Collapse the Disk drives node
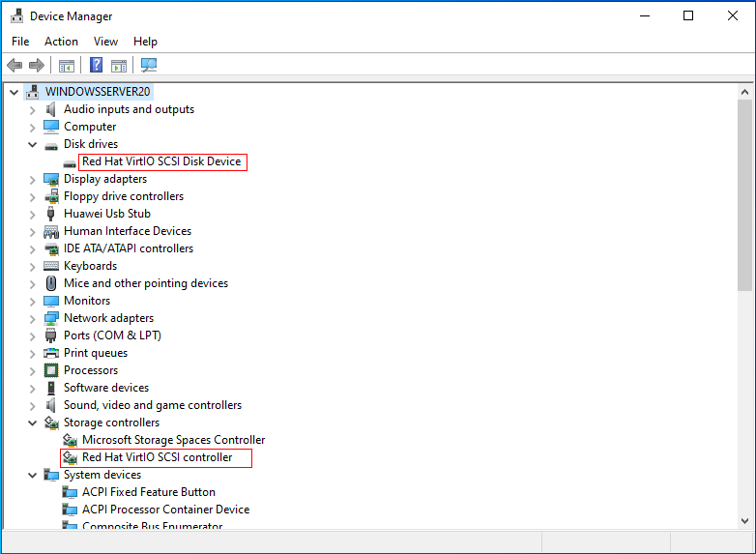This screenshot has width=756, height=554. click(x=32, y=144)
